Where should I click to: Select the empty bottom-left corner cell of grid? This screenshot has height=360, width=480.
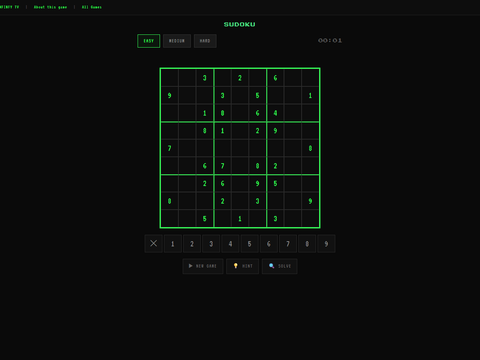170,219
